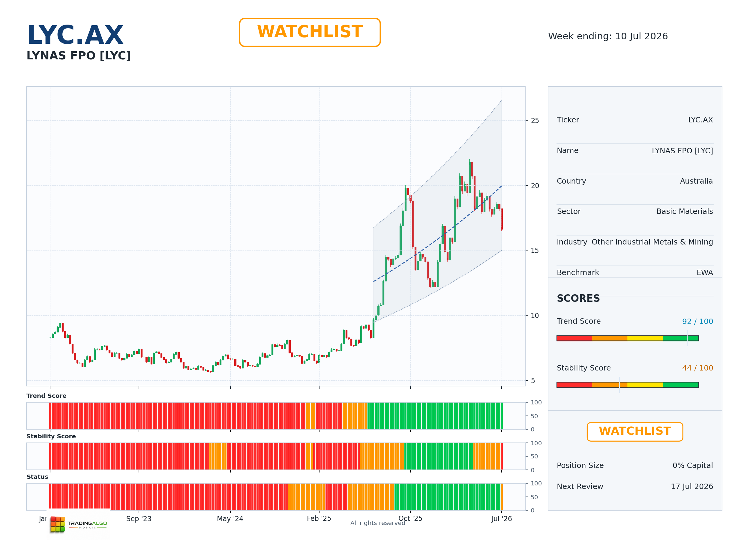Viewport: 756px width, 540px height.
Task: Click the price axis label '5'
Action: tap(533, 380)
